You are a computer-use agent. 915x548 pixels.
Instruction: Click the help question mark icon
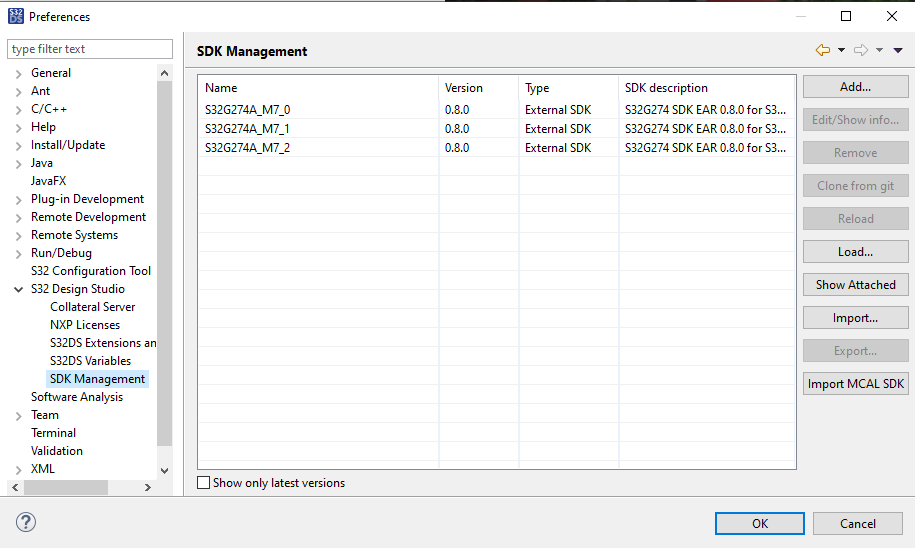(x=26, y=523)
